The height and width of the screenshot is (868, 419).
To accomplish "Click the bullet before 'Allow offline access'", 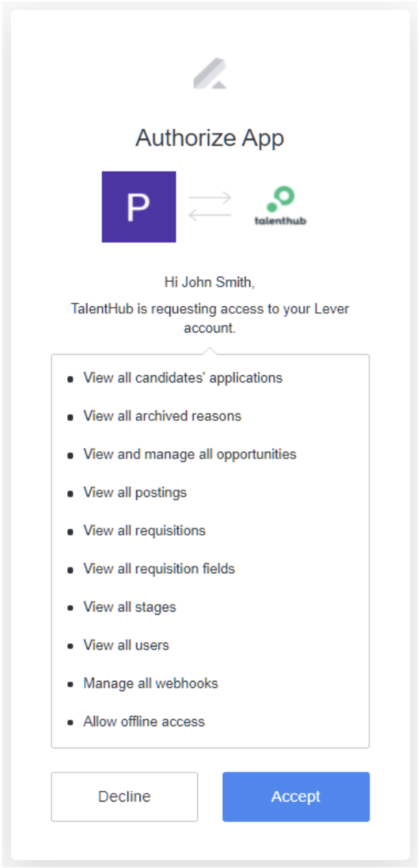I will tap(70, 721).
